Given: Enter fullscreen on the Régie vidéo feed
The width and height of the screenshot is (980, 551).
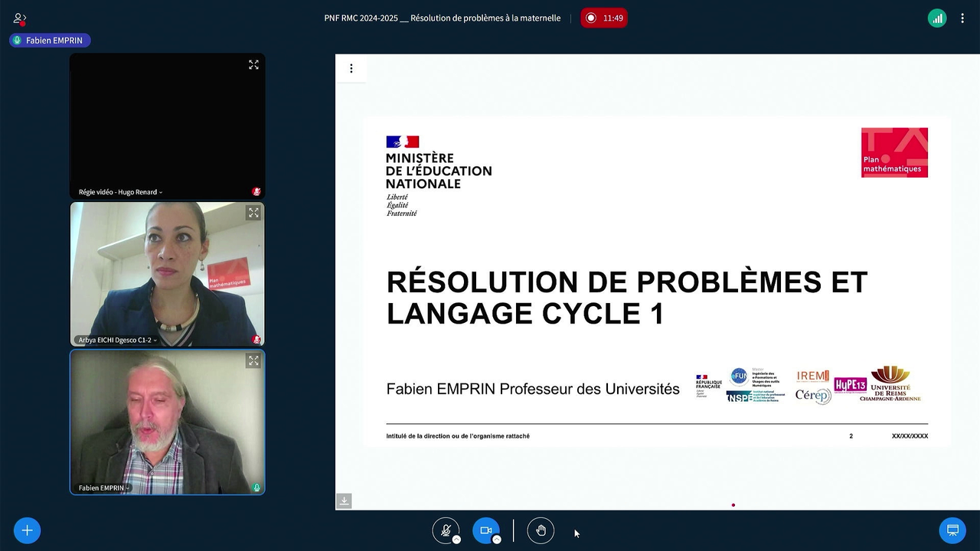Looking at the screenshot, I should coord(253,65).
